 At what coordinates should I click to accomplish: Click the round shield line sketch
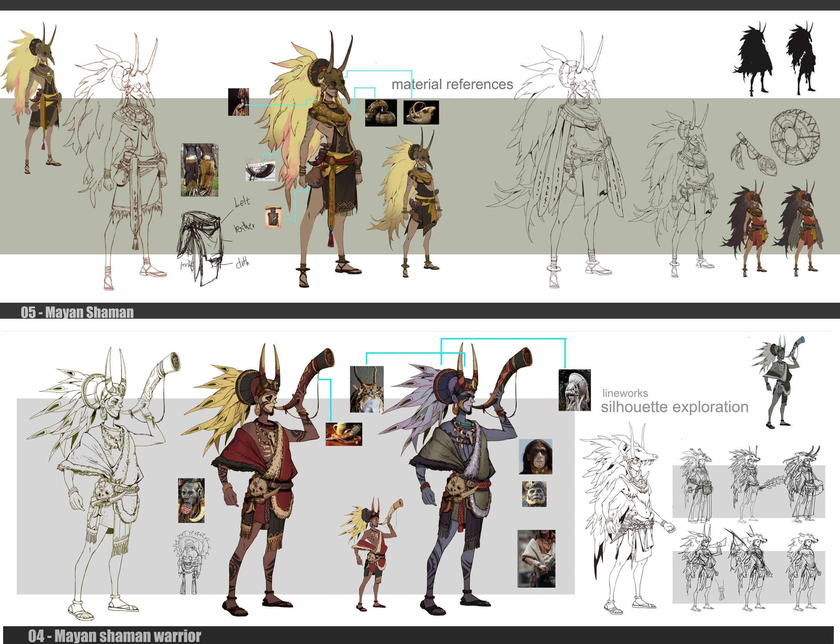pos(794,137)
